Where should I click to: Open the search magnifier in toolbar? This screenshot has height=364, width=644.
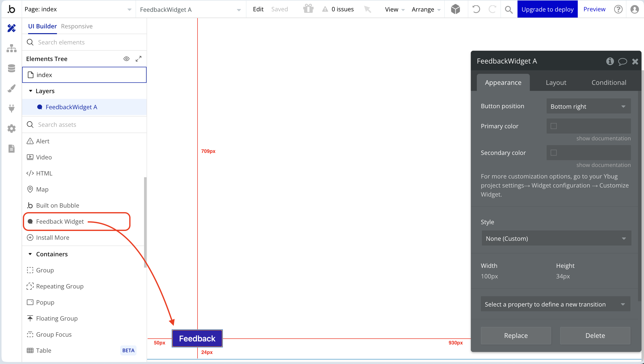509,10
